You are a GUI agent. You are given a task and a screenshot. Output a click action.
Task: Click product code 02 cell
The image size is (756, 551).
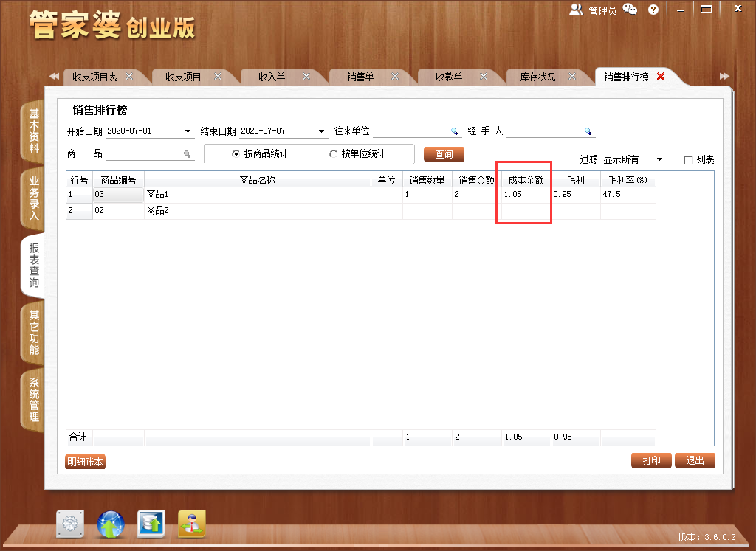[118, 211]
